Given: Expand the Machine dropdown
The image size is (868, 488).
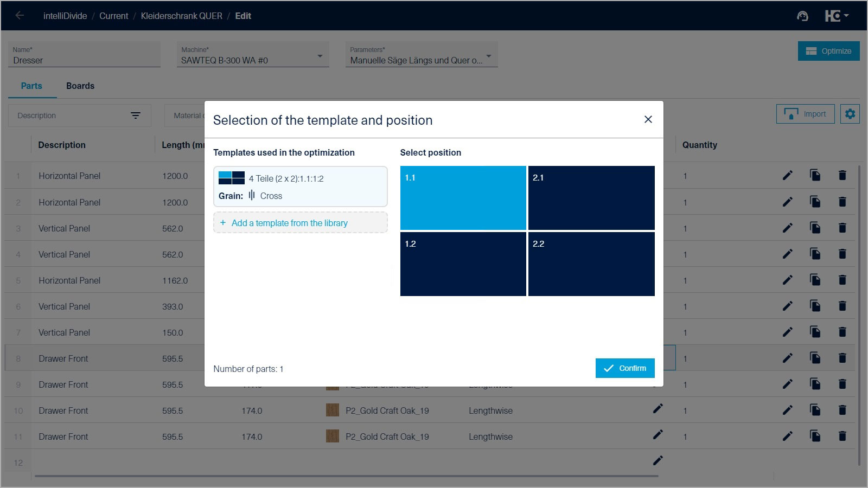Looking at the screenshot, I should [320, 56].
